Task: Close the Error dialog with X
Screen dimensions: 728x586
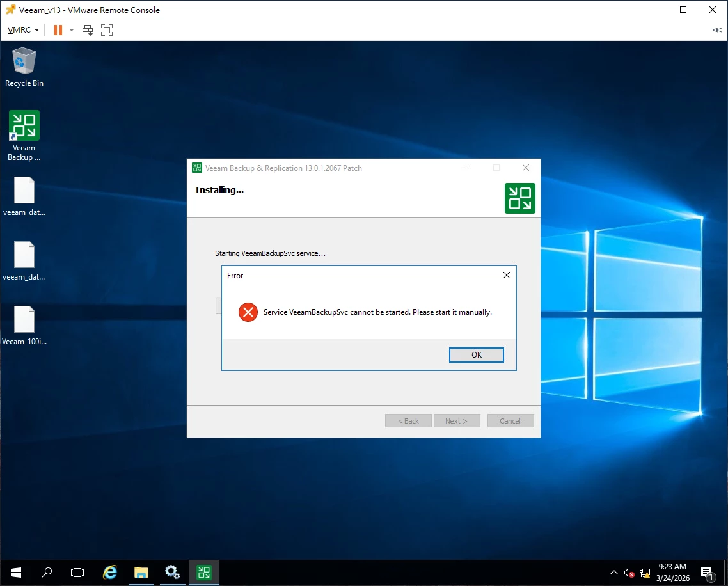Action: click(x=507, y=275)
